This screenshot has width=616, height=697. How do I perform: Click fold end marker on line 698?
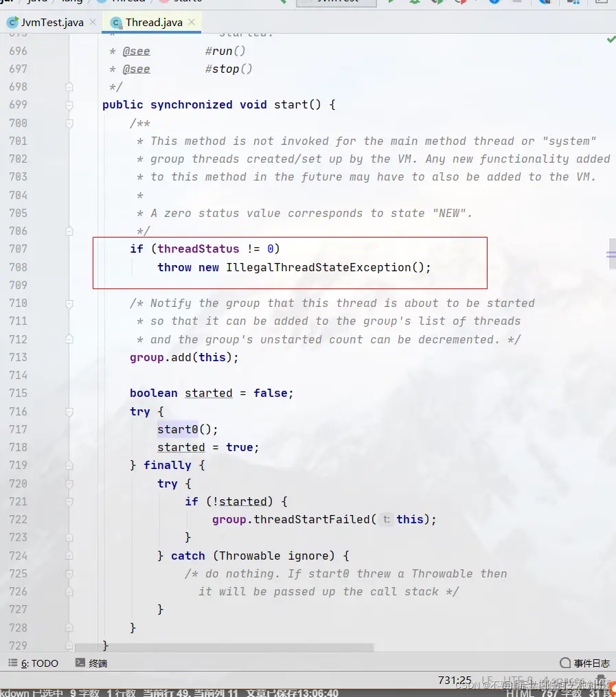pyautogui.click(x=69, y=87)
